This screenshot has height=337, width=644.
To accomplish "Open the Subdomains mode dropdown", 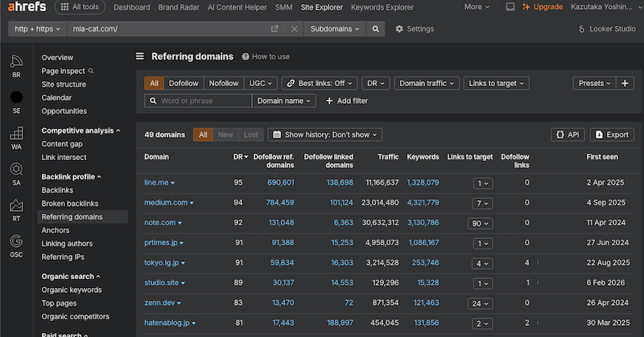I will tap(333, 29).
